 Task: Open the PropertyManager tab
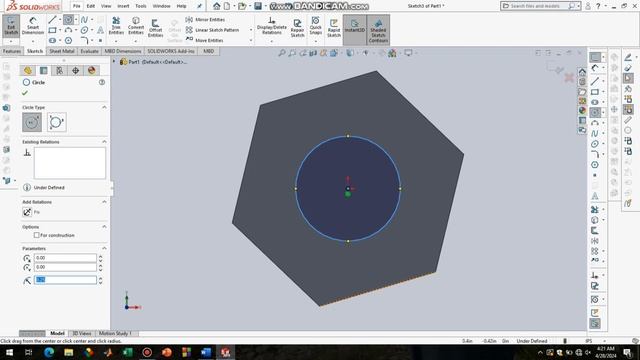point(43,70)
